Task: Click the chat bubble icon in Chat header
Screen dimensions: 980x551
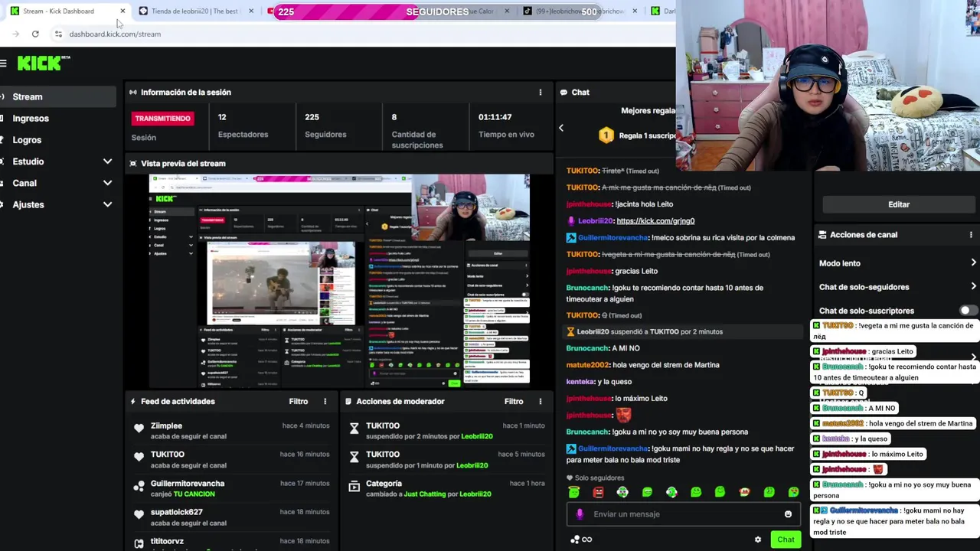Action: pos(563,93)
